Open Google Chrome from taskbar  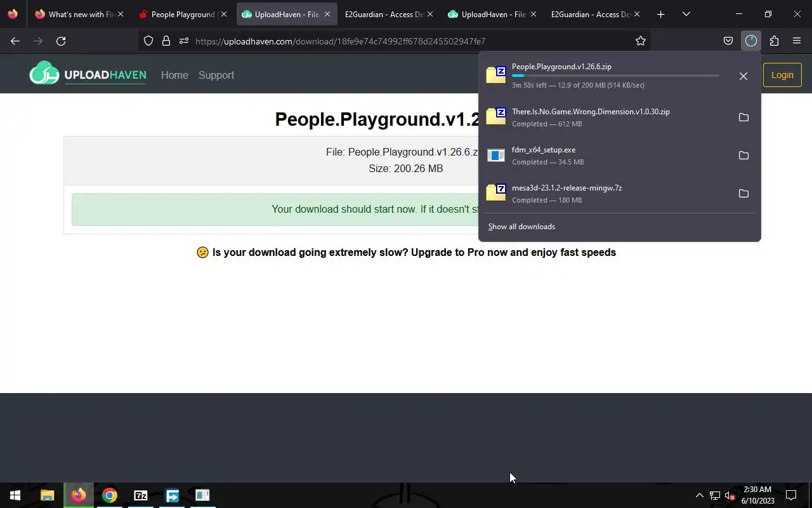[x=109, y=495]
